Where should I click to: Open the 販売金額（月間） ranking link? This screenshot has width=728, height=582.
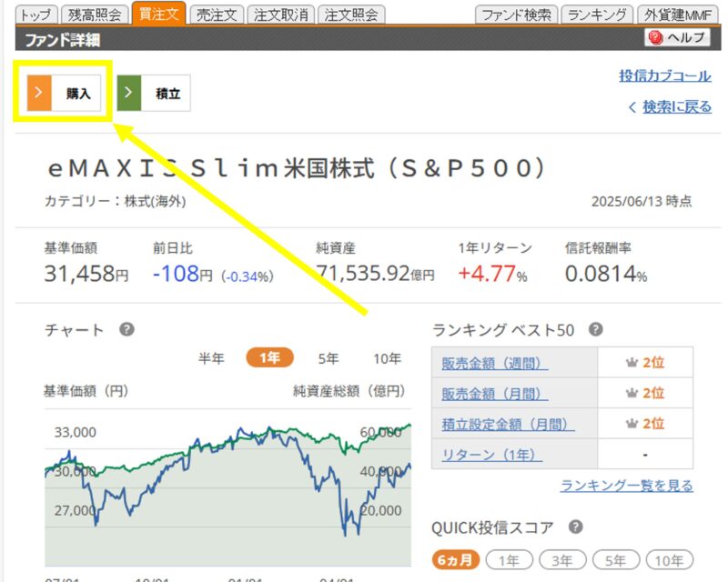pyautogui.click(x=495, y=394)
